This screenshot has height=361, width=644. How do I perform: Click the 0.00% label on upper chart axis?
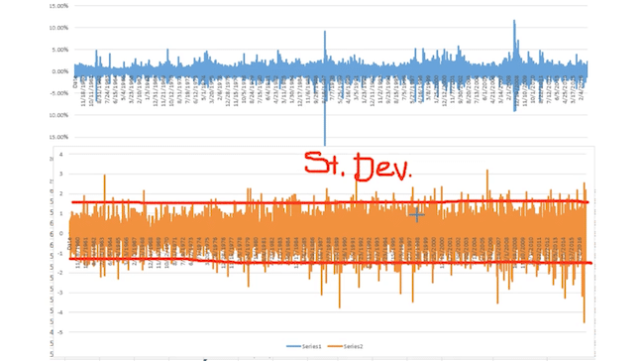(60, 71)
